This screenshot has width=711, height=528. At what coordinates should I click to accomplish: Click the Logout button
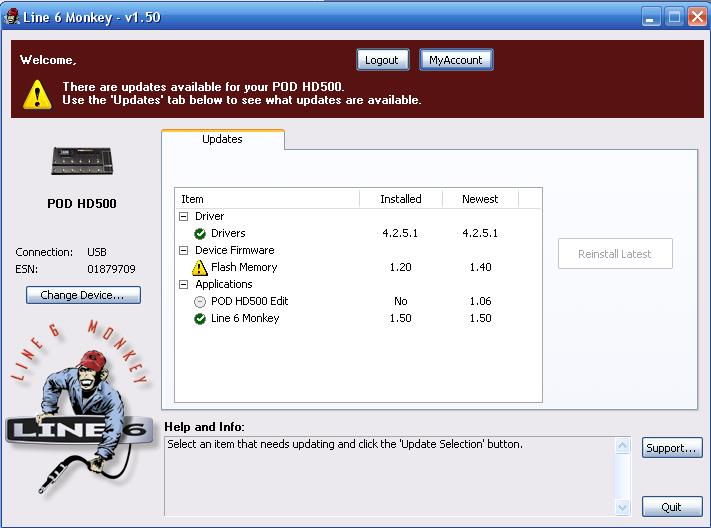click(383, 60)
